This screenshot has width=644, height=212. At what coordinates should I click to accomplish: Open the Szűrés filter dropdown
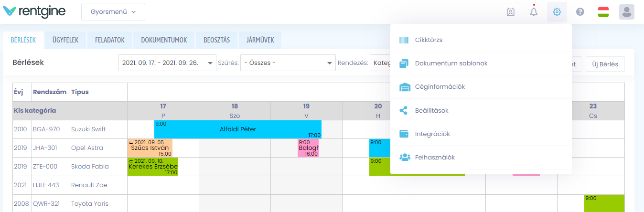tap(288, 63)
